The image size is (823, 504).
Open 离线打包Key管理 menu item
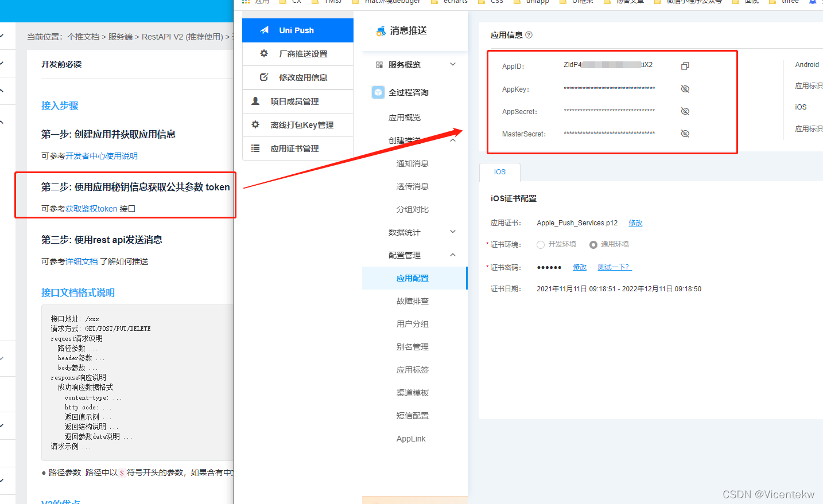(298, 125)
